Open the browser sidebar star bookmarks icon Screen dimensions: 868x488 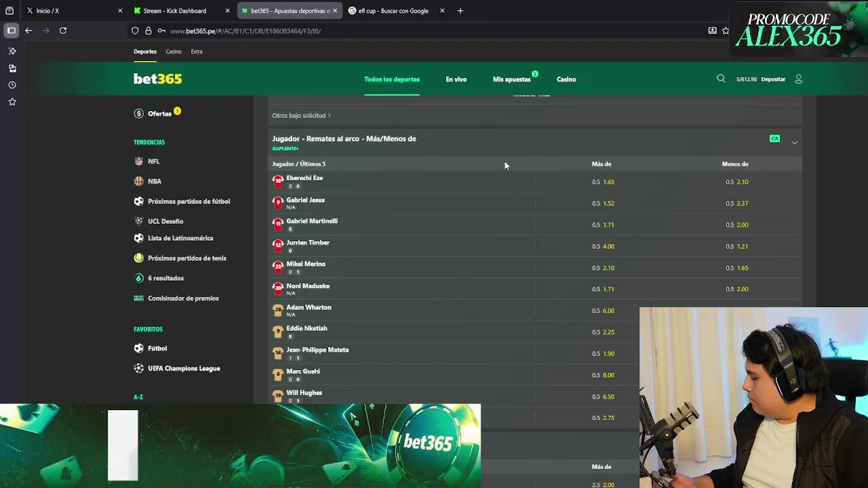[x=12, y=102]
